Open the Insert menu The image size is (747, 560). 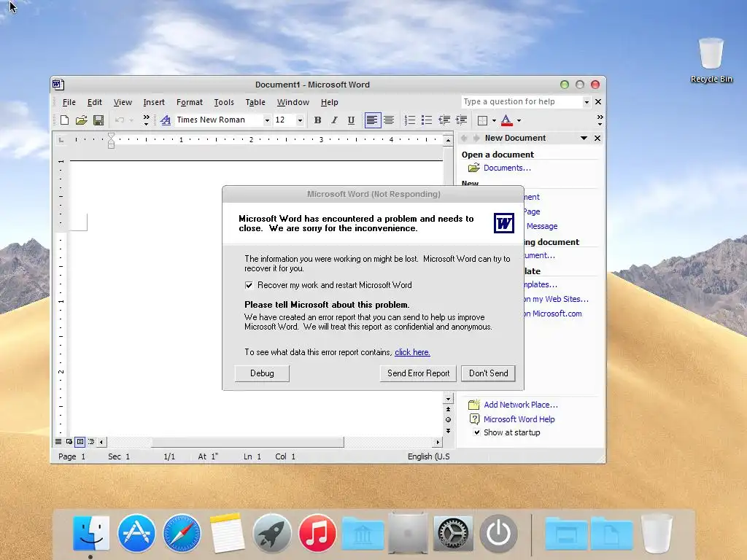pos(154,102)
